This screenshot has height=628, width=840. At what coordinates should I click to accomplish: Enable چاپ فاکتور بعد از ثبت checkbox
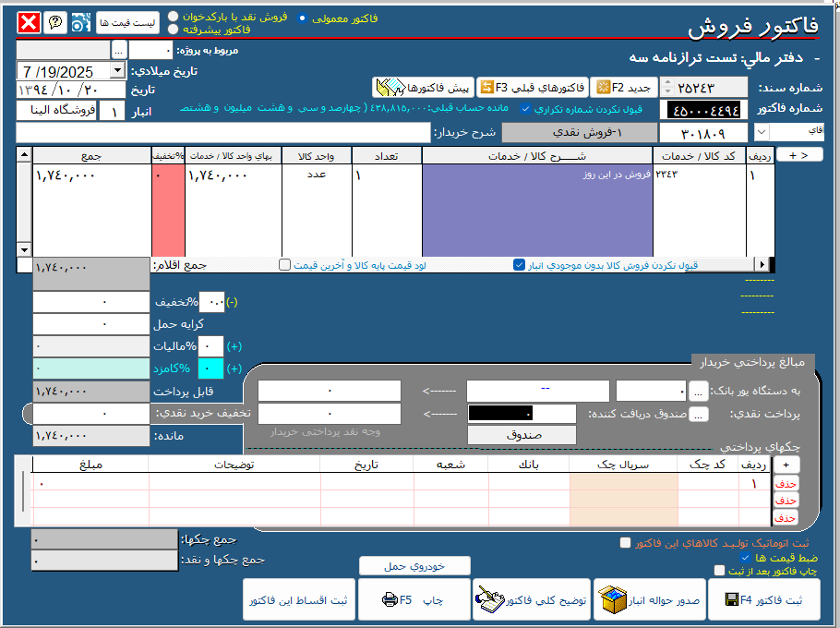coord(719,571)
